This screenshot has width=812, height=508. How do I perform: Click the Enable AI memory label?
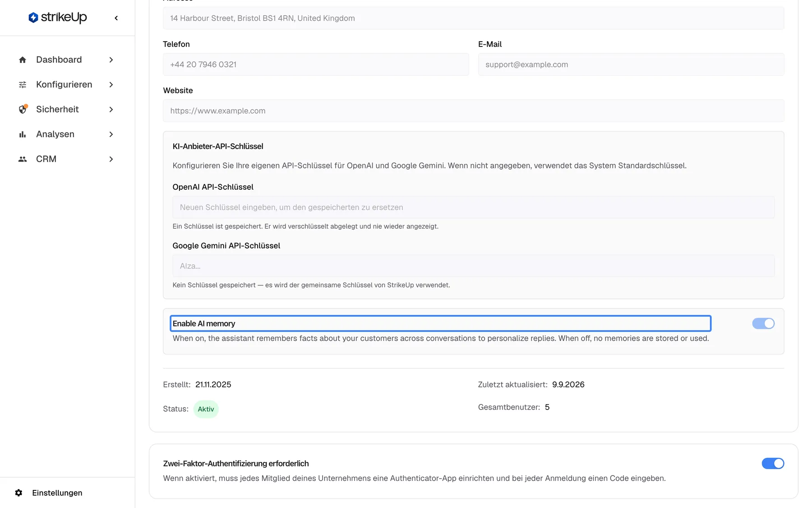(204, 323)
